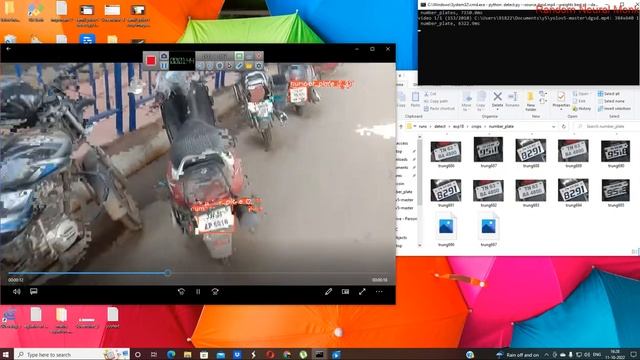Click Select all in the ribbon
Image resolution: width=640 pixels, height=360 pixels.
pyautogui.click(x=609, y=94)
